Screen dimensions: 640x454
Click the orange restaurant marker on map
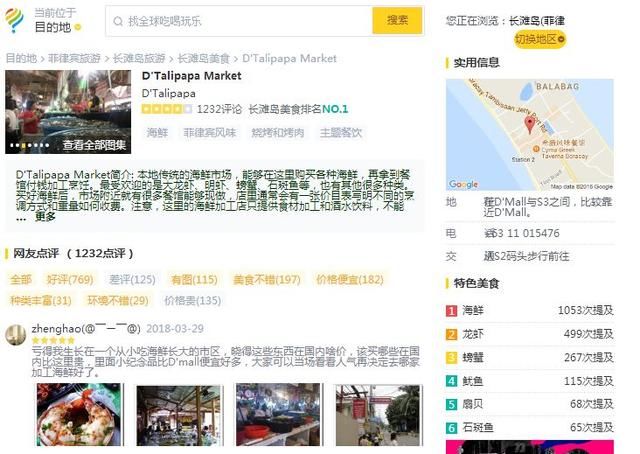(x=536, y=149)
